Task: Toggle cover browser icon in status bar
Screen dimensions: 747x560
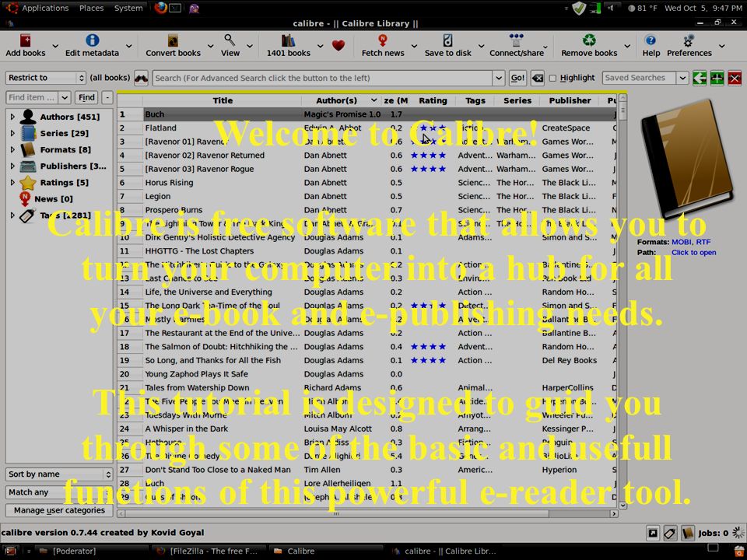Action: coord(653,533)
